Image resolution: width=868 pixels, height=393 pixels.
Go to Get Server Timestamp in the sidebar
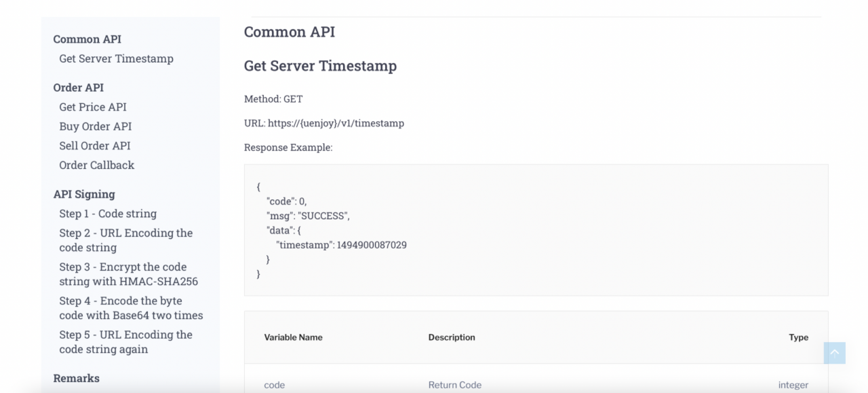point(116,59)
